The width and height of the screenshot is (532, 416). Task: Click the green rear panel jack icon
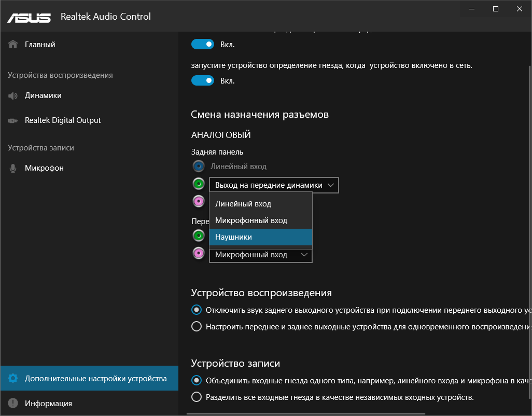(198, 184)
